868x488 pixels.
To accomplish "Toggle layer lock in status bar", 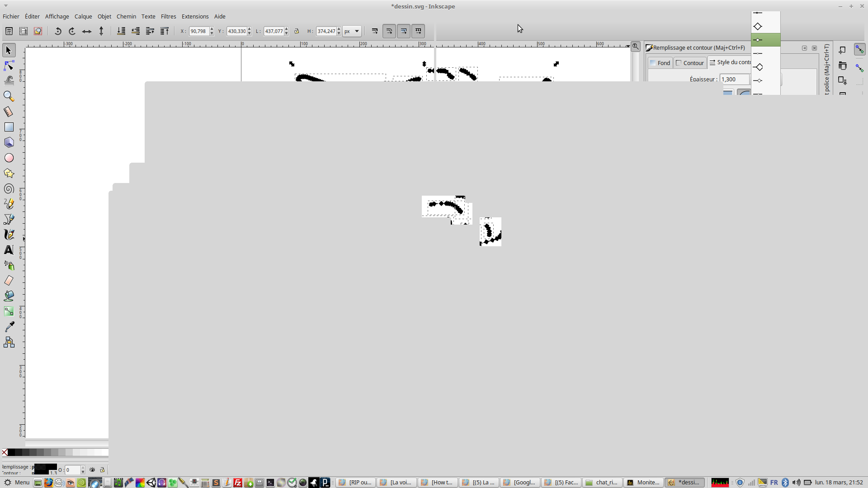I will [102, 470].
